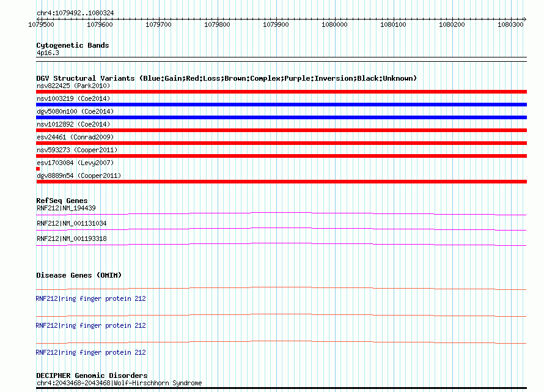Click ruler position 1079500
Screen dimensions: 544x392
point(41,24)
